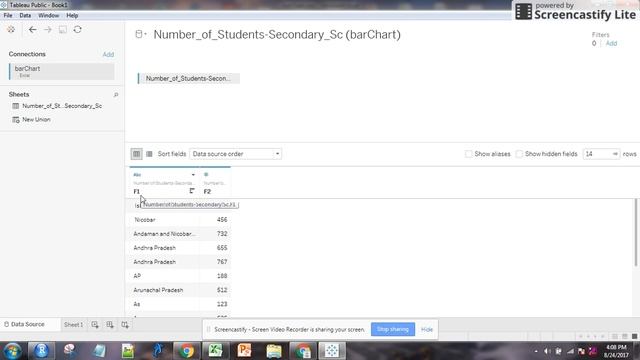The width and height of the screenshot is (640, 360).
Task: Open Excel from the taskbar
Action: click(215, 351)
